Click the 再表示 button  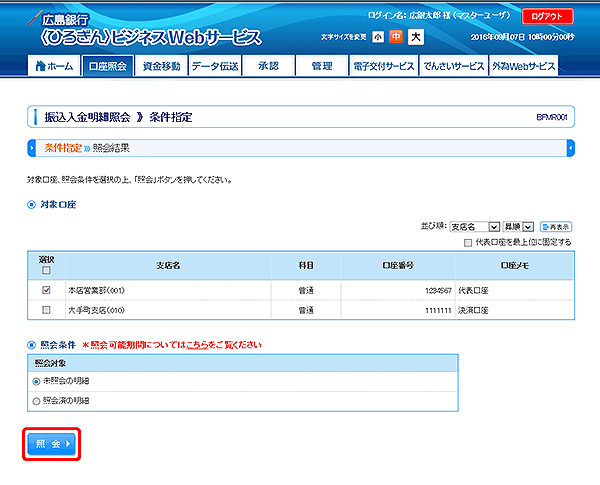click(x=556, y=227)
